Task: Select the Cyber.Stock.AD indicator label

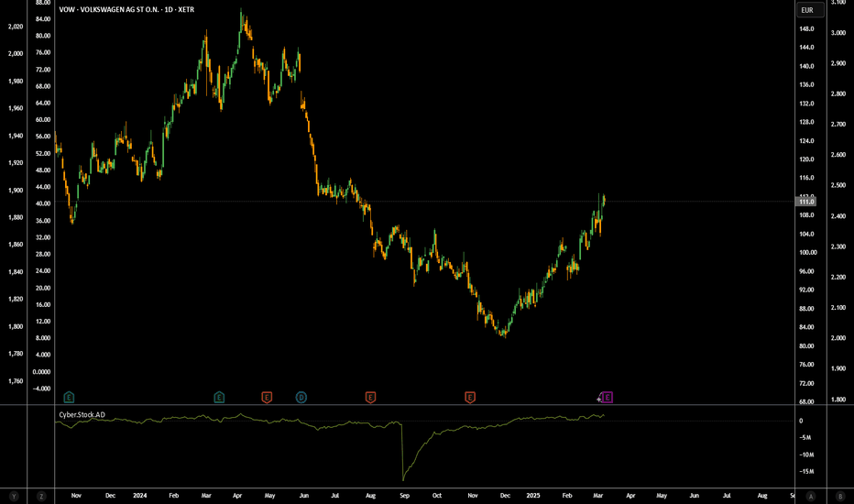Action: point(82,414)
